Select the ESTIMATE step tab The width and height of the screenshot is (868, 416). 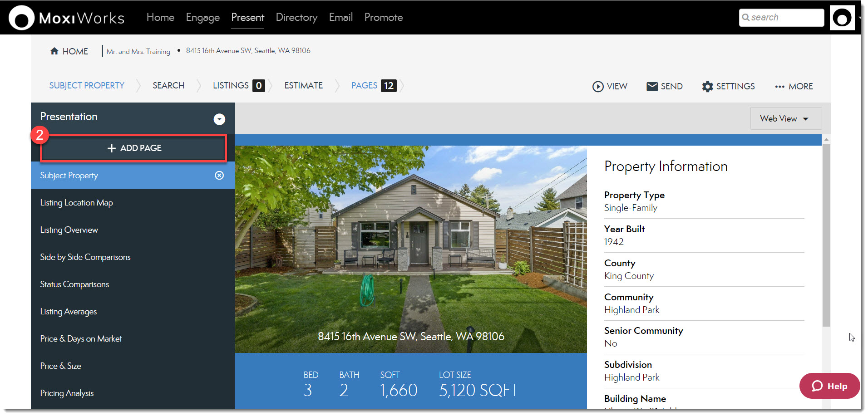coord(303,85)
